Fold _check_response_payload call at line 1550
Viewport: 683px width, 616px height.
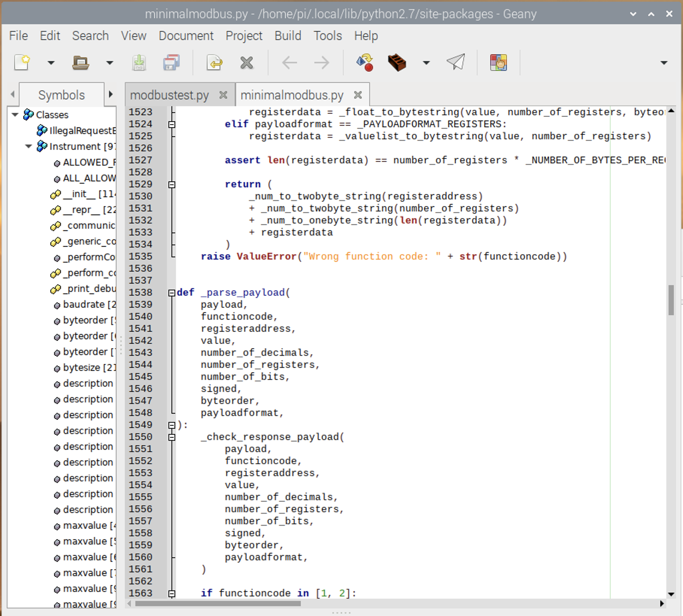172,437
